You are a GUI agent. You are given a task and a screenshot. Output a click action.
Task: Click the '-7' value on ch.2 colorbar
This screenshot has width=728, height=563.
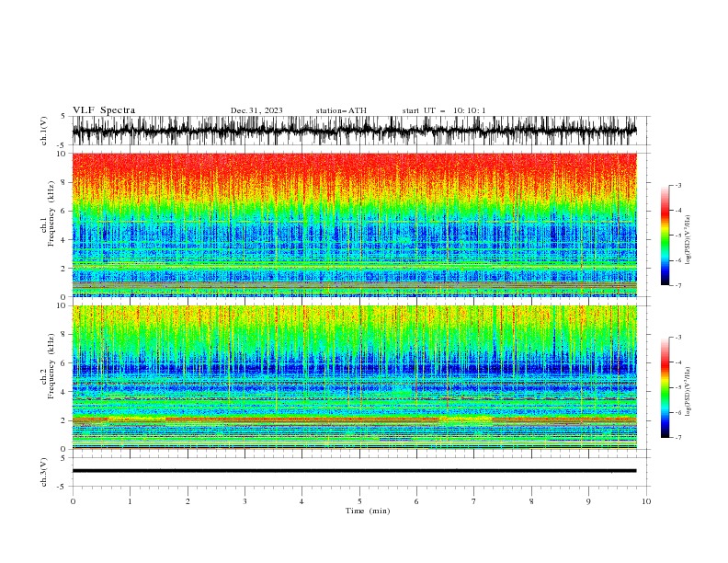click(x=677, y=438)
